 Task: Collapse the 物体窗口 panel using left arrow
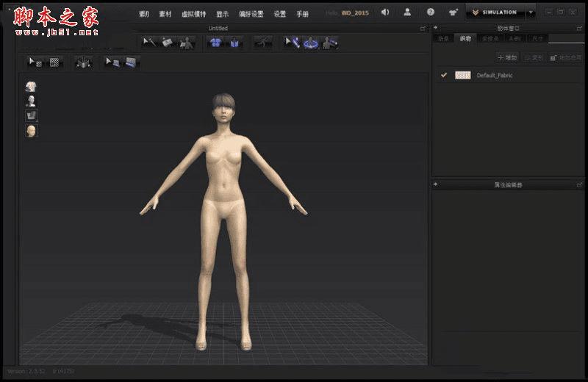click(x=436, y=28)
